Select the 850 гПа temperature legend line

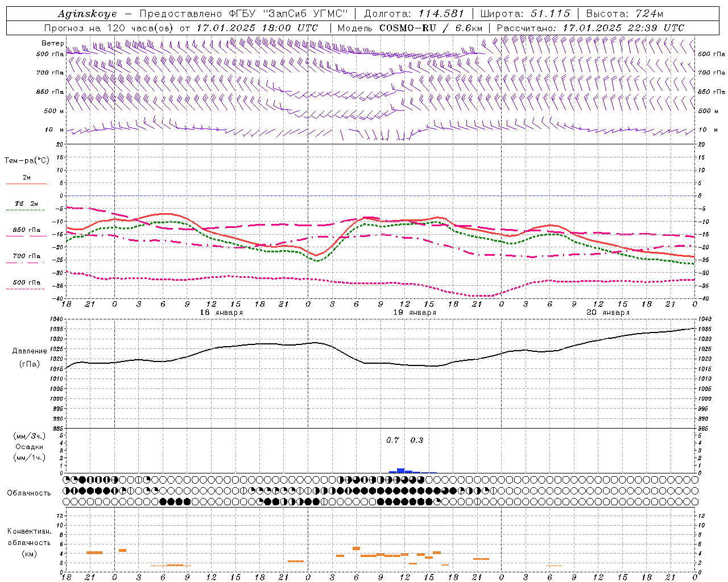click(x=26, y=236)
